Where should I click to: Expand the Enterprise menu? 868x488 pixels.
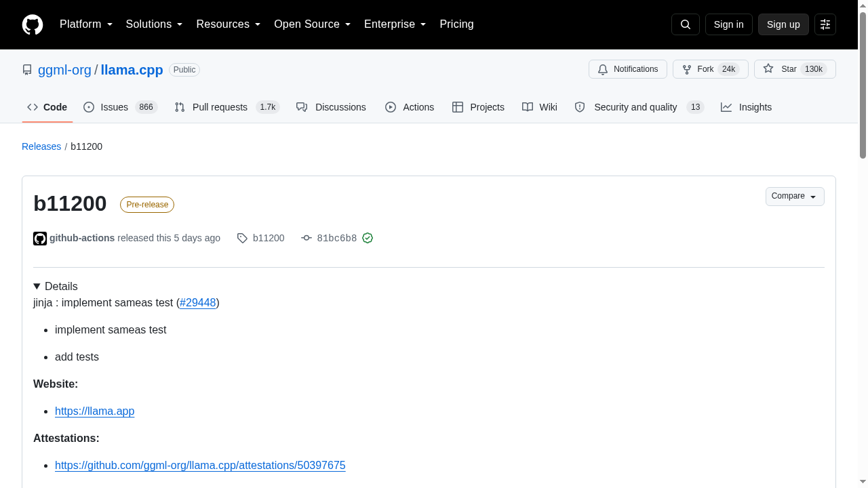395,24
